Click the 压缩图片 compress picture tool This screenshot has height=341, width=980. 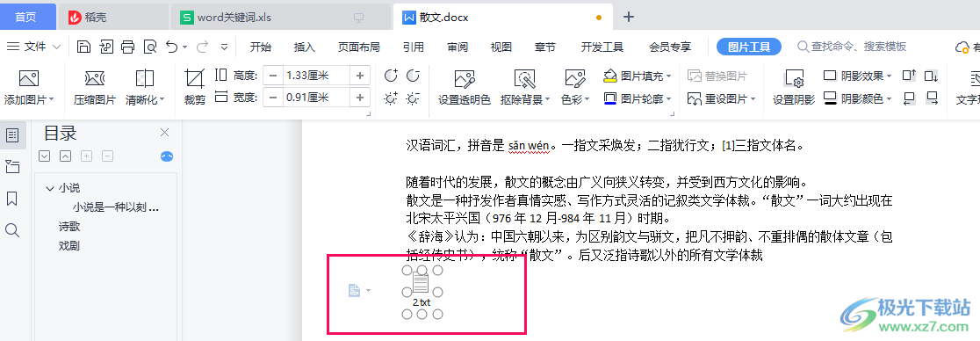94,87
